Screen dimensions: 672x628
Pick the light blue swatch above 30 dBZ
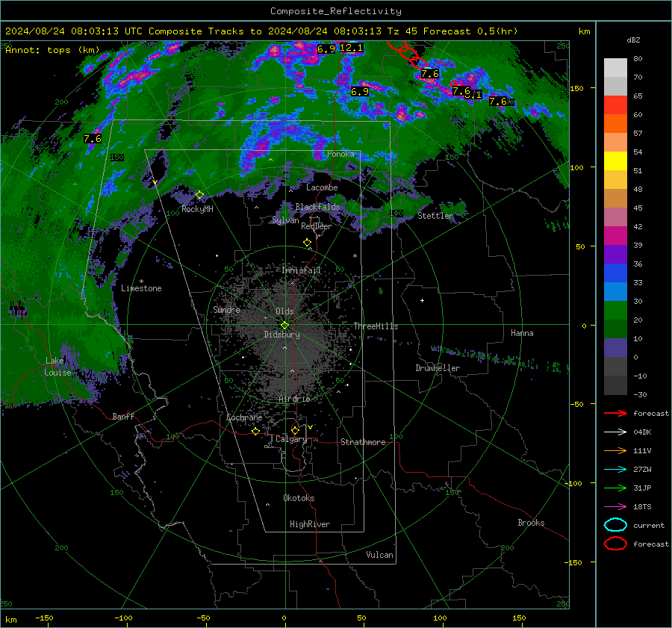point(615,291)
